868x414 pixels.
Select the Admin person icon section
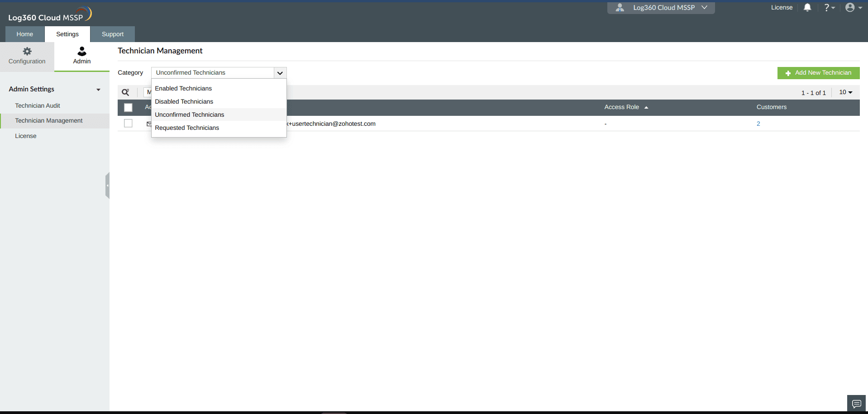82,56
